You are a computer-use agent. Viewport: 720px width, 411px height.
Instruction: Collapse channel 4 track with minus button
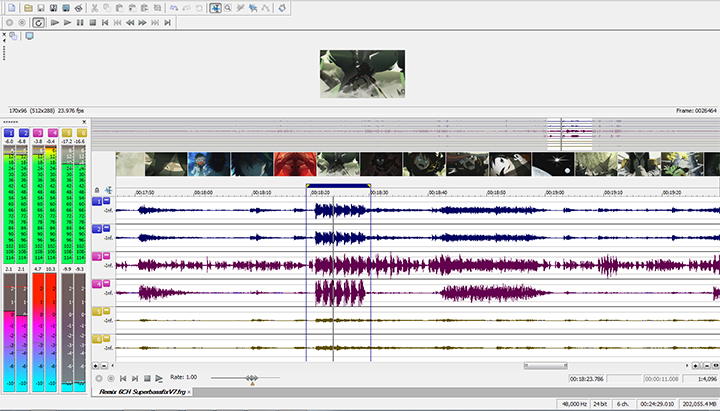107,284
